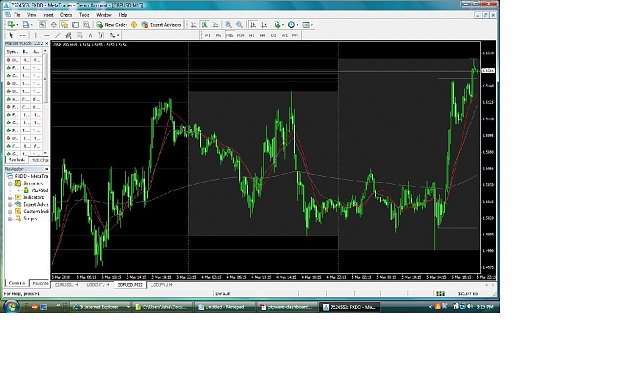Switch to the Favorites tab in Navigator
Screen dimensions: 625x391
(x=40, y=283)
